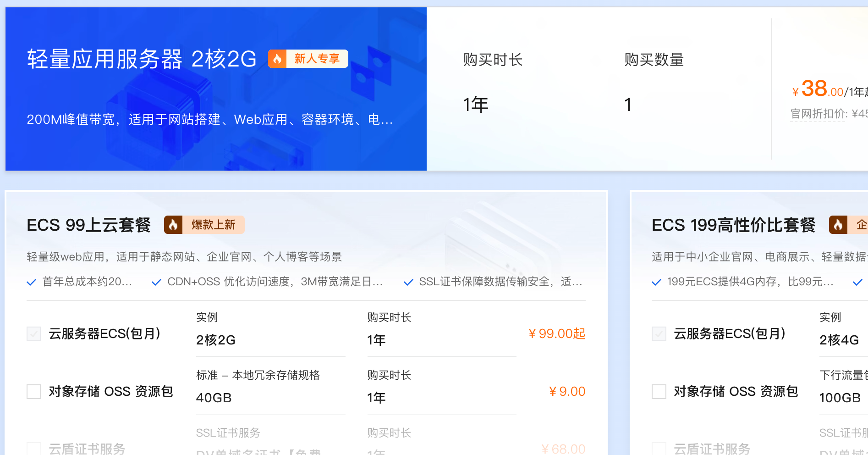The height and width of the screenshot is (455, 868).
Task: Click the checkmark icon before CDN+OSS feature
Action: pyautogui.click(x=156, y=282)
